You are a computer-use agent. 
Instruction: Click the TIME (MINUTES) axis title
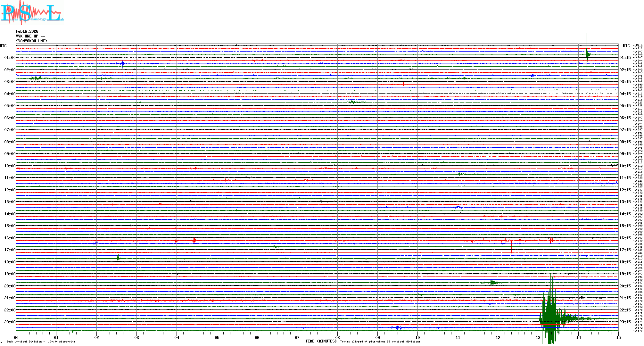point(321,341)
